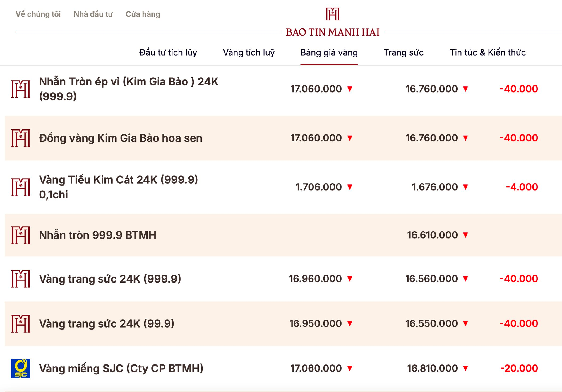Click logo icon beside Nhẫn tròn 999.9 BTMH

click(x=21, y=235)
